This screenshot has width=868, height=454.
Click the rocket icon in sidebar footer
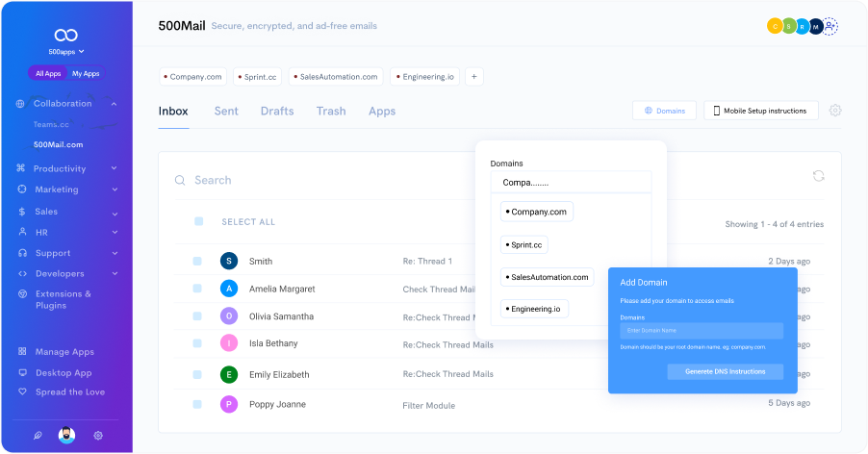38,435
